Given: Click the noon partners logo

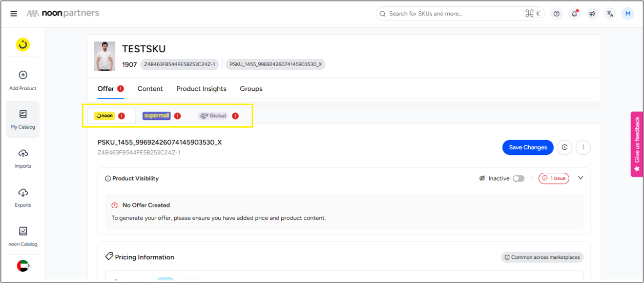Looking at the screenshot, I should coord(63,13).
